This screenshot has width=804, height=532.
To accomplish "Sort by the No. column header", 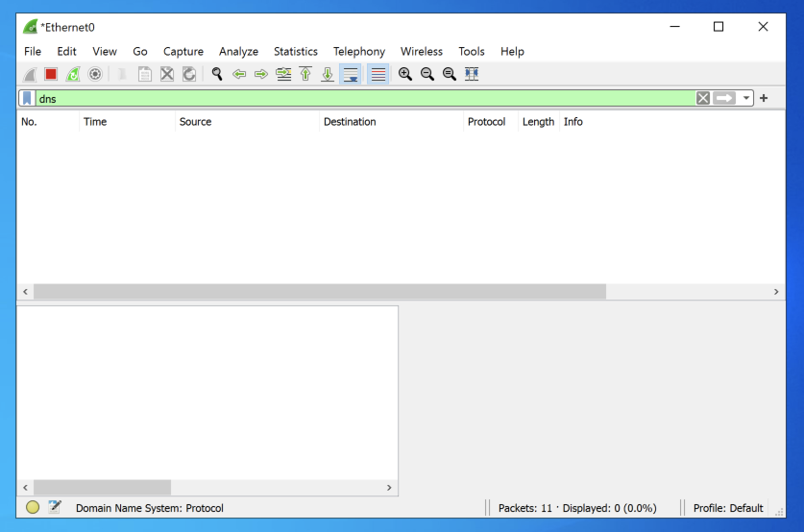I will [x=48, y=122].
